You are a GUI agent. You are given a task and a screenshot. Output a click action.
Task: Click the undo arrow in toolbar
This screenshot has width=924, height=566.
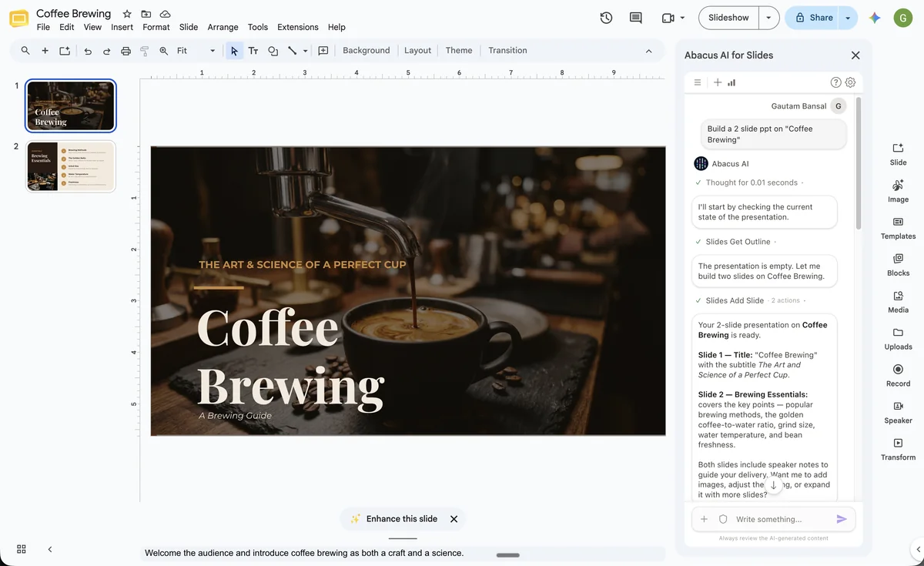click(88, 51)
